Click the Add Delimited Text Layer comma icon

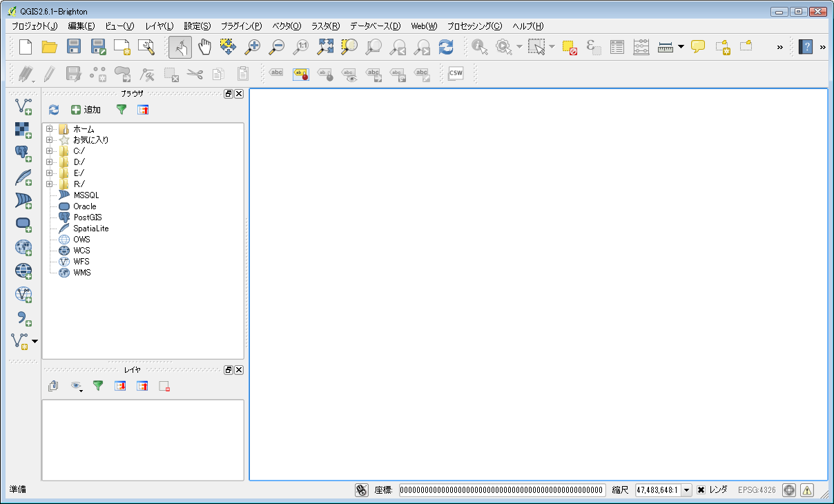(23, 318)
